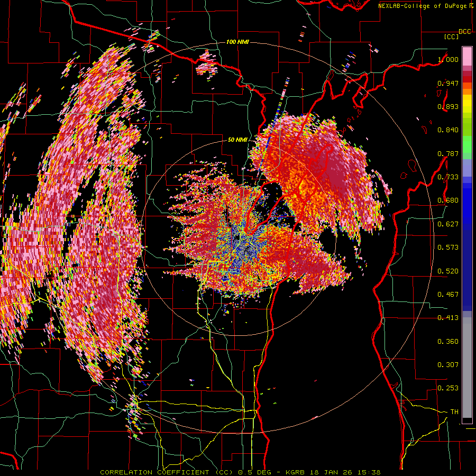Click the 0.307 legend value
Viewport: 476px width, 476px height.
448,365
